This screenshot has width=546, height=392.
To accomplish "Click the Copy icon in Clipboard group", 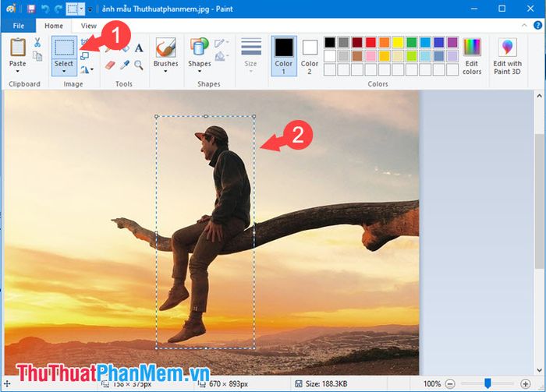I will pyautogui.click(x=37, y=55).
